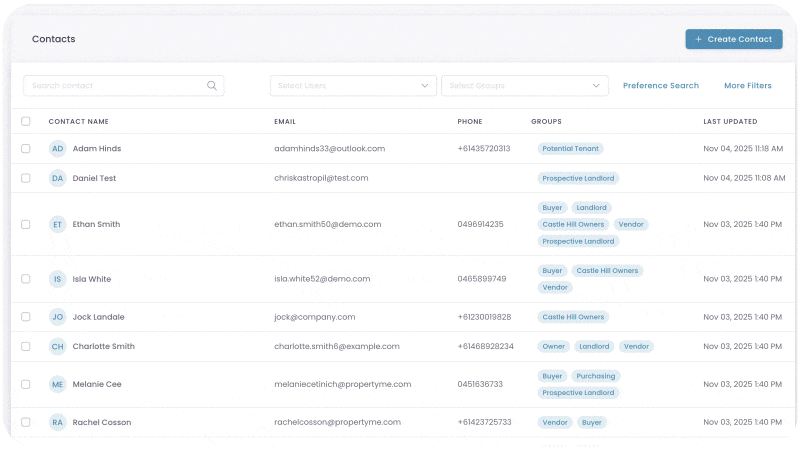Screen dimensions: 800x450
Task: Click the Email column header
Action: coord(285,121)
